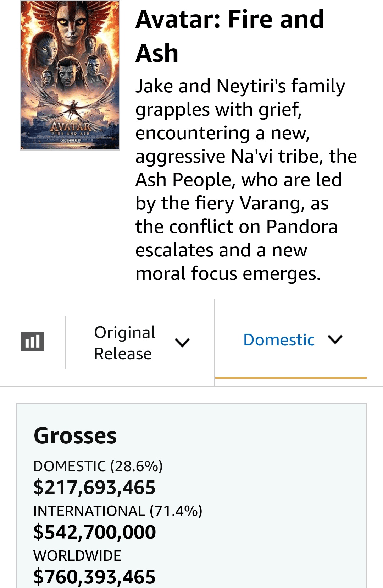Click the Avatar: Fire and Ash title
383x588 pixels.
pos(229,36)
